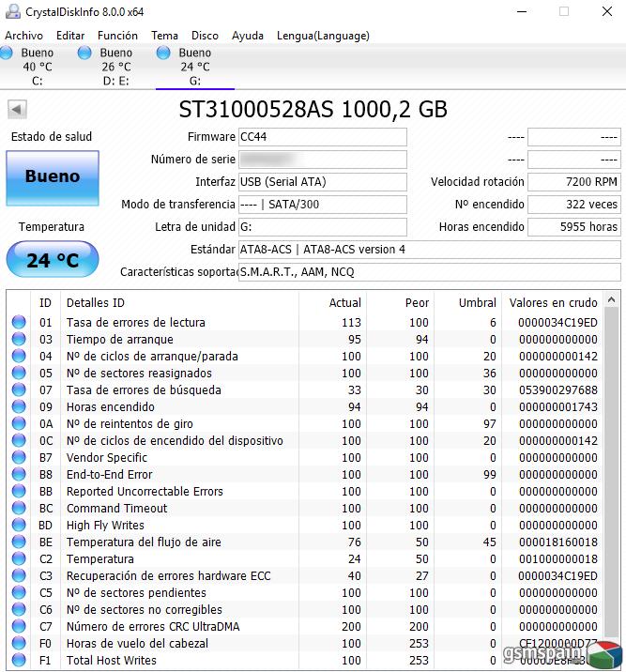The image size is (626, 672).
Task: Click status orb for sectores reasignados row
Action: coord(19,373)
